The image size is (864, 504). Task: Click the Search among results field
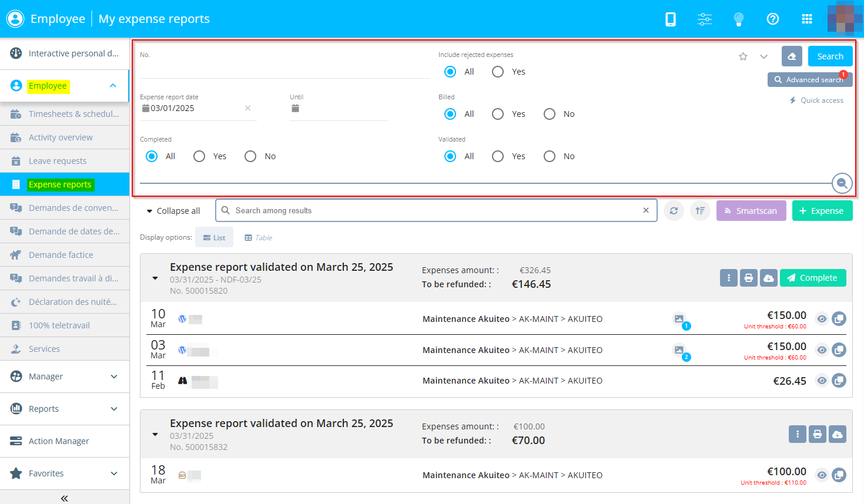point(435,211)
